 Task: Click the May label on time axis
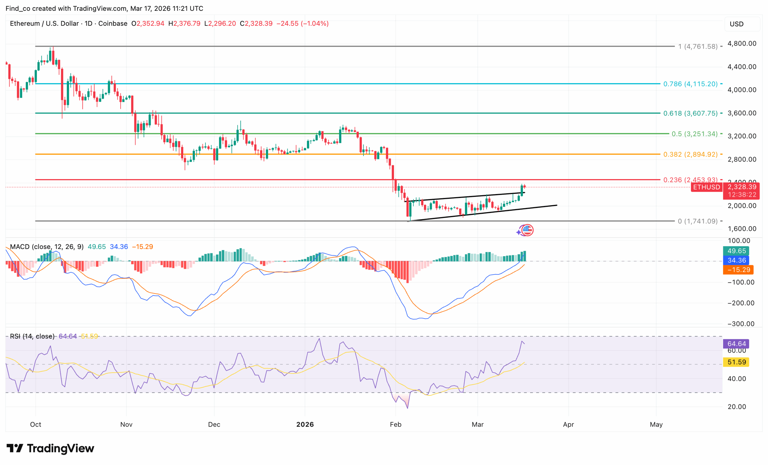[x=656, y=424]
